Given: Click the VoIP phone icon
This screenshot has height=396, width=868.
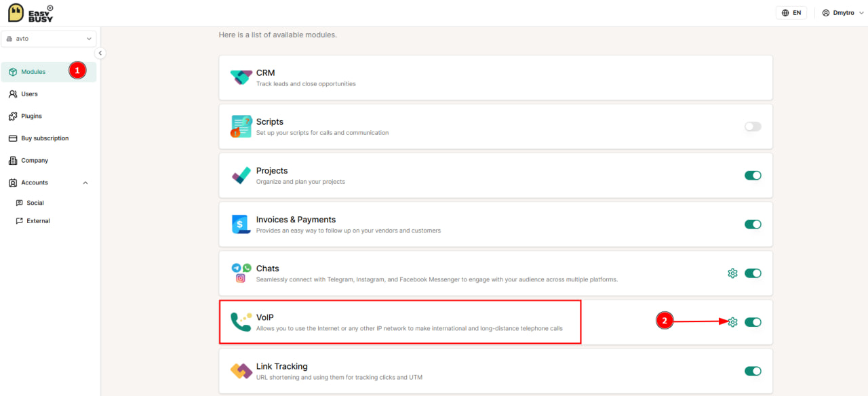Looking at the screenshot, I should tap(241, 321).
